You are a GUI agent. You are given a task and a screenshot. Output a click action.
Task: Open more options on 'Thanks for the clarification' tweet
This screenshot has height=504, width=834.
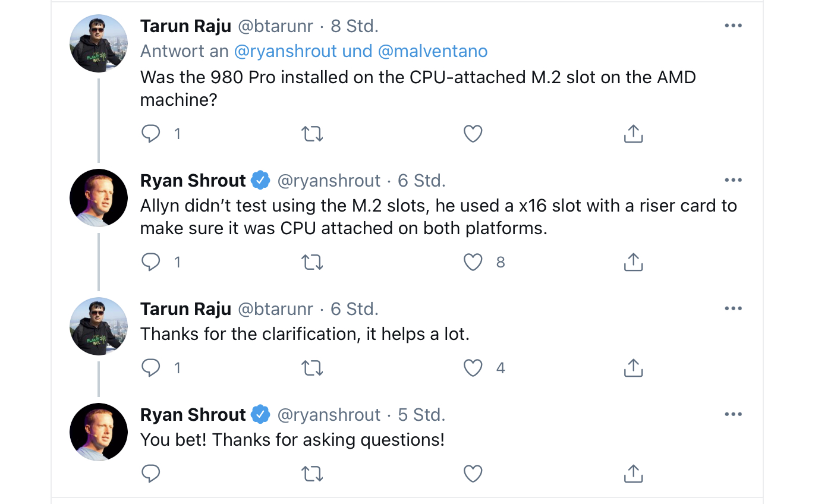coord(733,308)
